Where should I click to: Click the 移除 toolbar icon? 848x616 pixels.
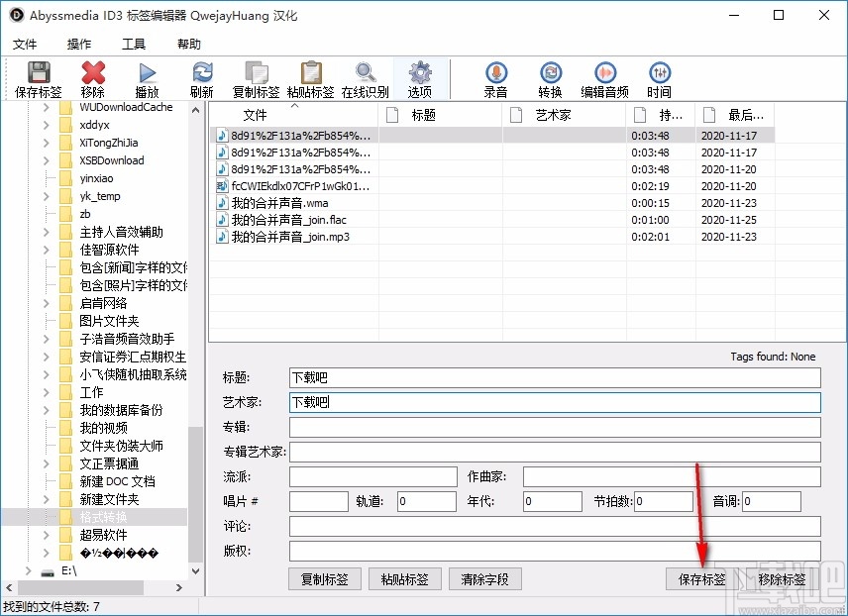click(92, 78)
